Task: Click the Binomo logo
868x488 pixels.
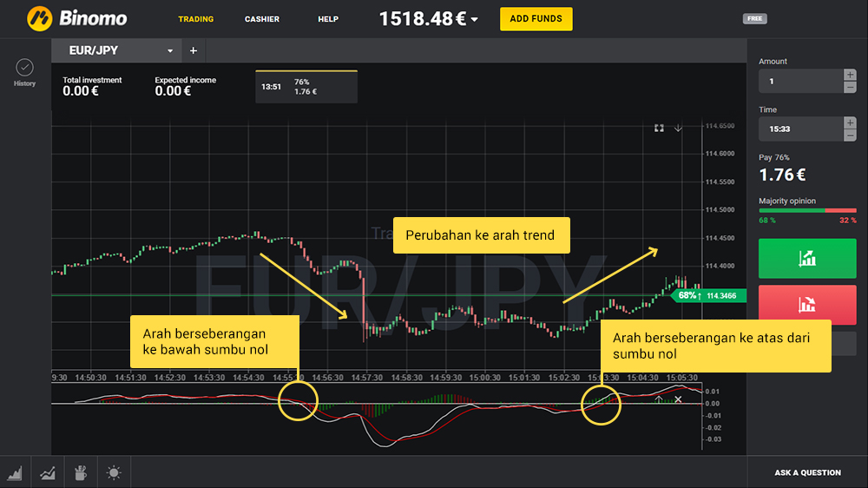Action: 77,19
